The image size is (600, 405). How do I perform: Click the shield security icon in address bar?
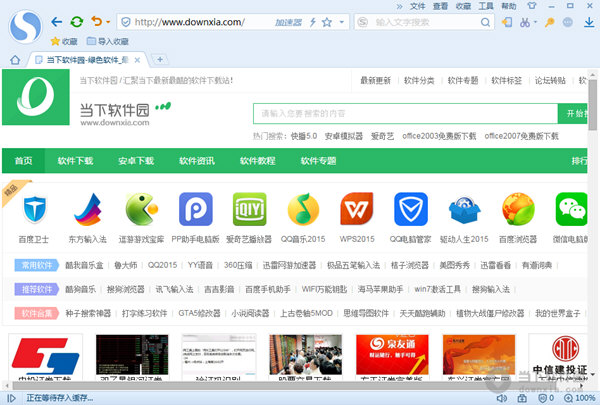[126, 22]
